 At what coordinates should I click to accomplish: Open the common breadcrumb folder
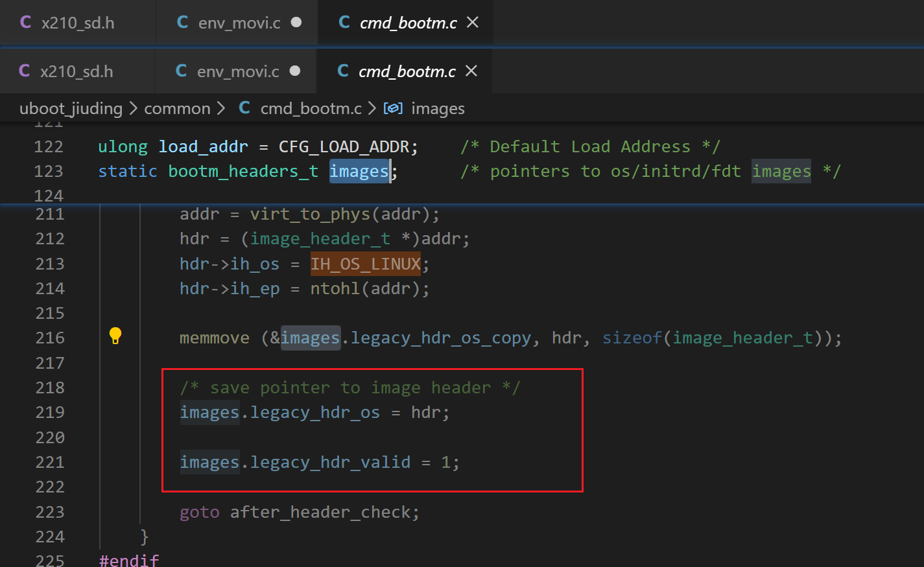[x=177, y=108]
